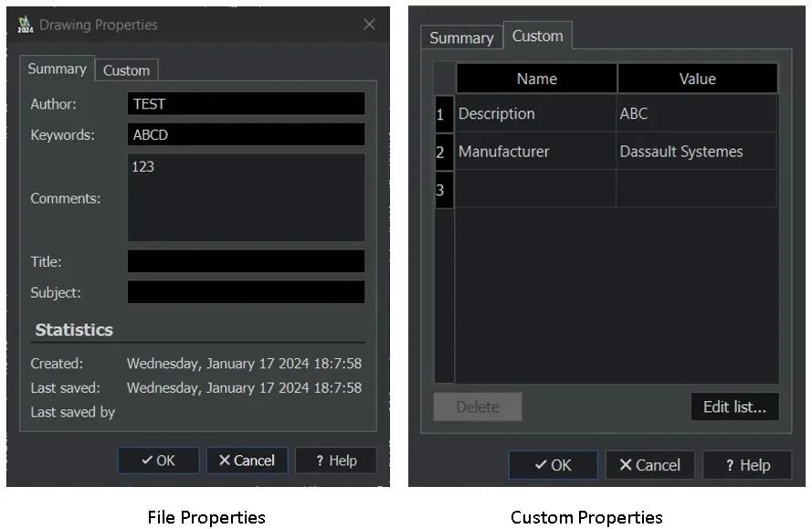Click the Title input field
The image size is (812, 529).
click(x=246, y=261)
